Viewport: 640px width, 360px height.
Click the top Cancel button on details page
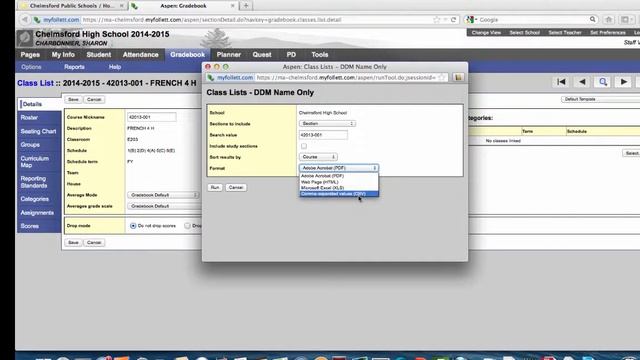click(94, 100)
